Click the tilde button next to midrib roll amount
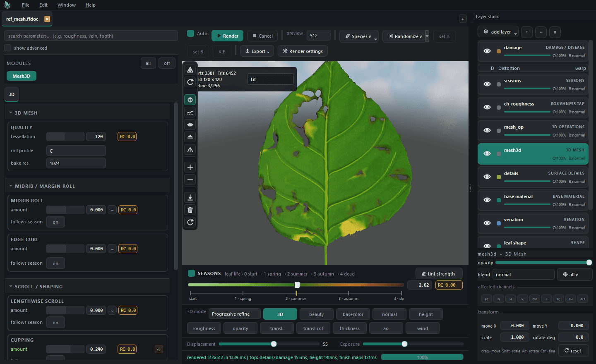The width and height of the screenshot is (596, 364). pyautogui.click(x=112, y=210)
